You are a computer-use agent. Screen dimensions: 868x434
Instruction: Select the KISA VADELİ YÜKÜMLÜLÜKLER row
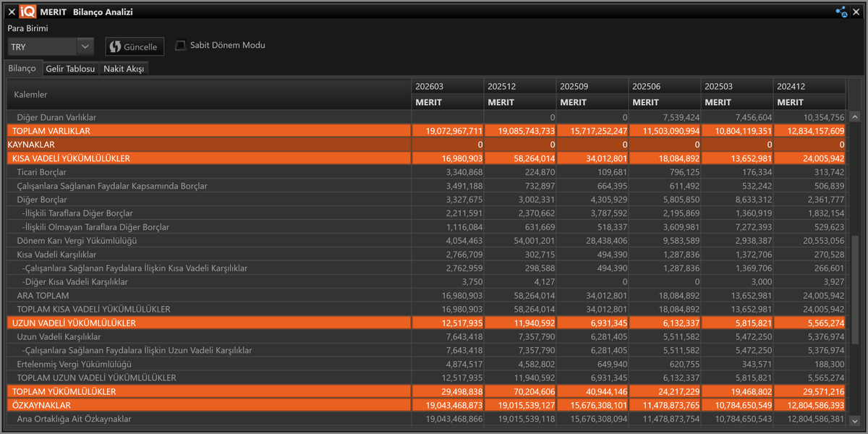pos(426,158)
